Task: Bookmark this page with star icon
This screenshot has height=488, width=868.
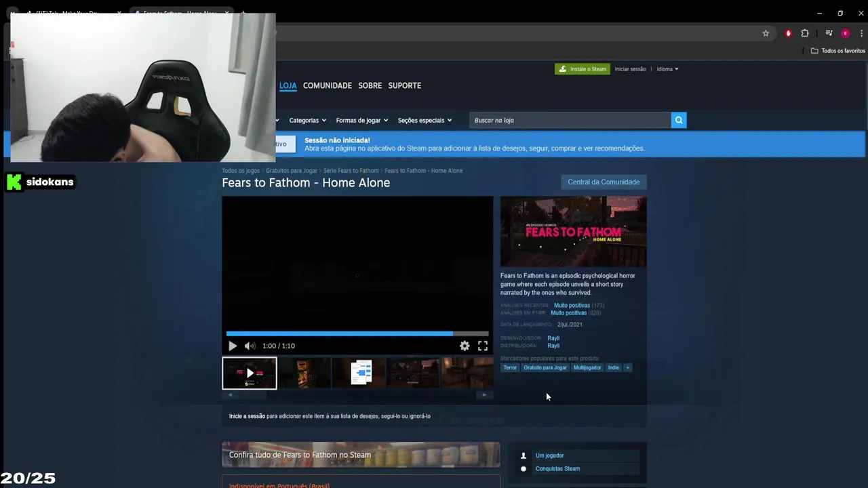Action: 766,33
